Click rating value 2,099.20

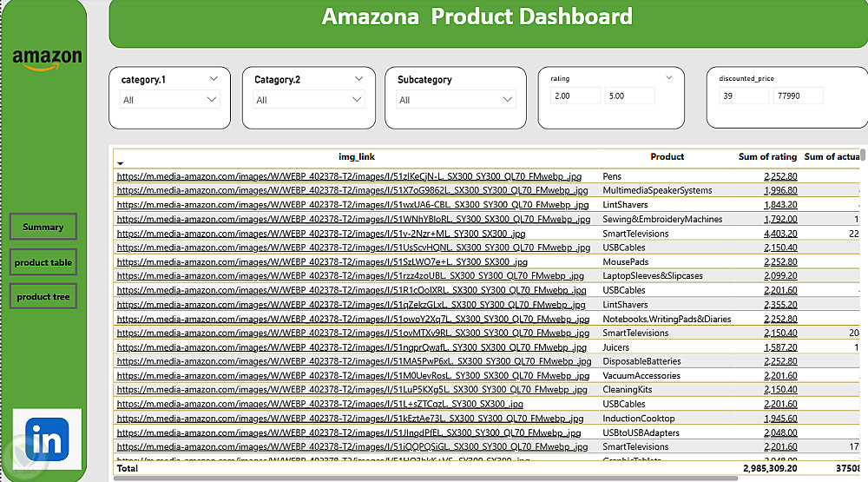pyautogui.click(x=780, y=275)
